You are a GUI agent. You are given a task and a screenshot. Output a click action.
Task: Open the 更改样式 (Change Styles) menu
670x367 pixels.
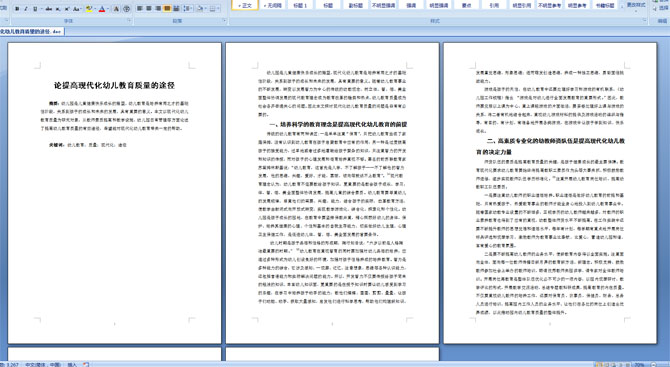pos(636,5)
